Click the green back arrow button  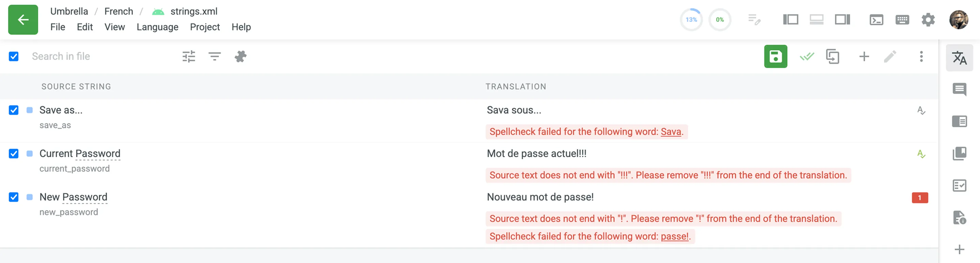(23, 19)
